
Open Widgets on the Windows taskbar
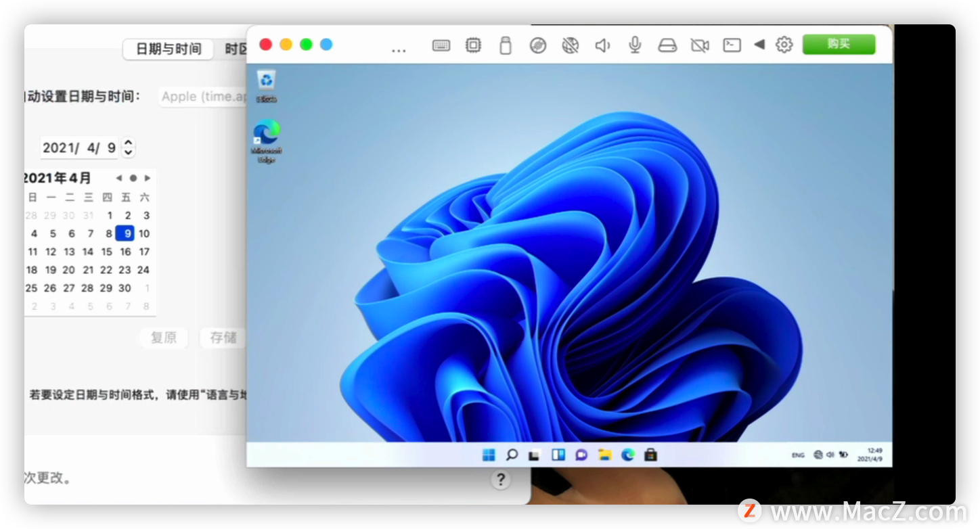pyautogui.click(x=558, y=455)
